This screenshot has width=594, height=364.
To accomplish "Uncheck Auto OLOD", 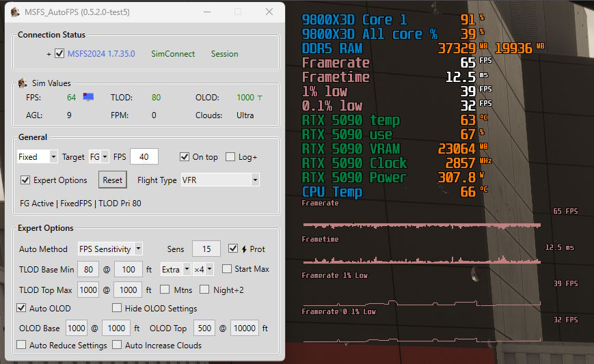I will 22,307.
